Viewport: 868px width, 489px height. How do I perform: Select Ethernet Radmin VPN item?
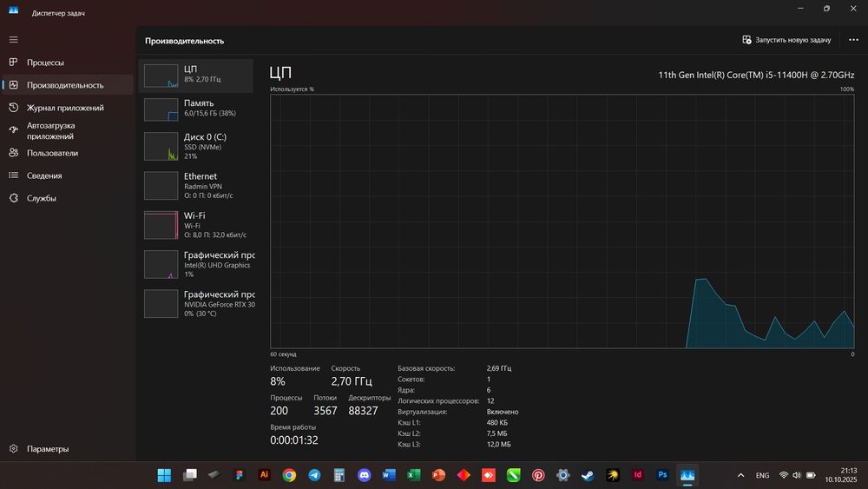pos(196,186)
